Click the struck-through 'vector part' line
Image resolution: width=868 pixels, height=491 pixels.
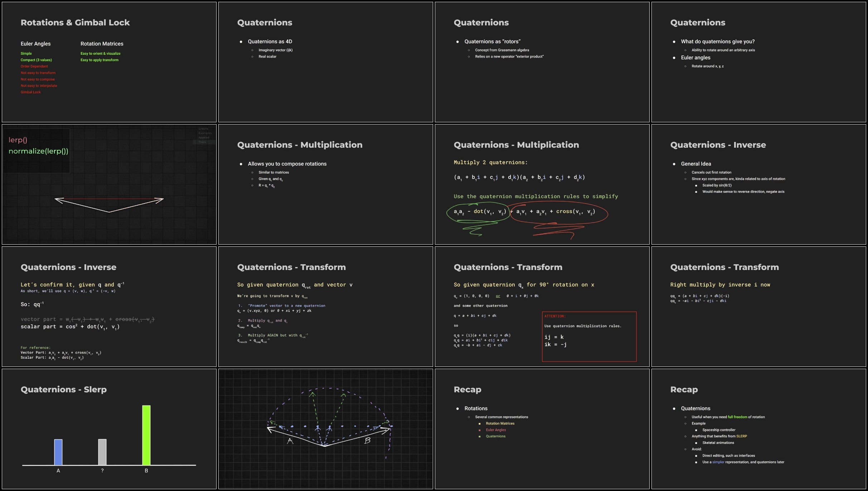[x=87, y=319]
